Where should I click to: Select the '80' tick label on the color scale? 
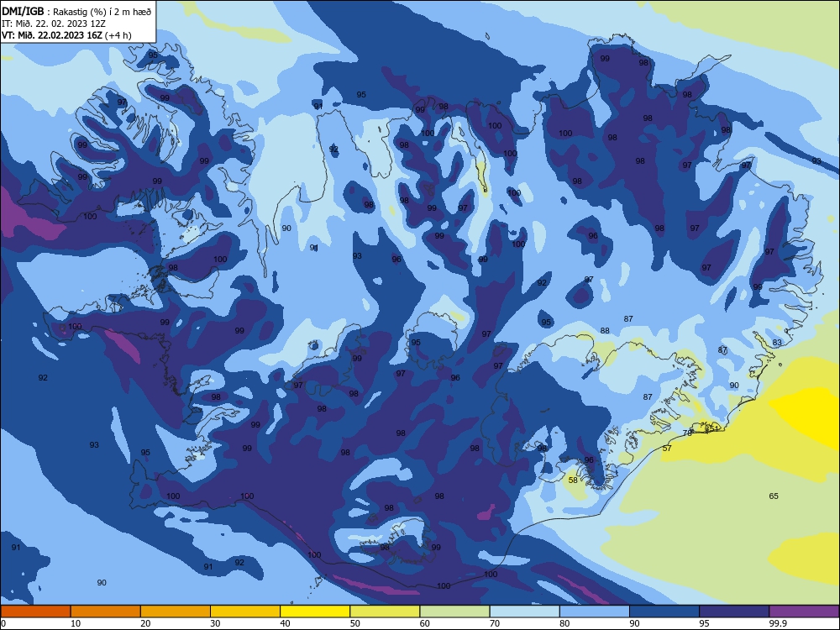(564, 623)
